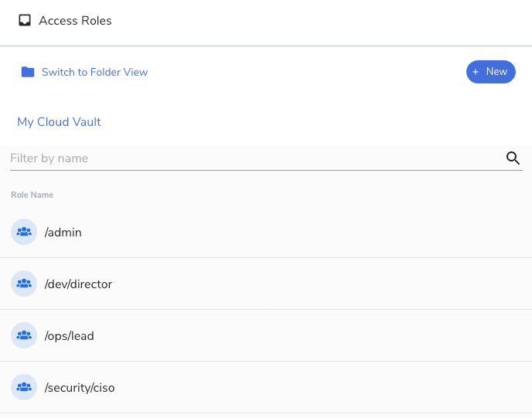This screenshot has height=418, width=532.
Task: Create a new role with New button
Action: [x=490, y=72]
